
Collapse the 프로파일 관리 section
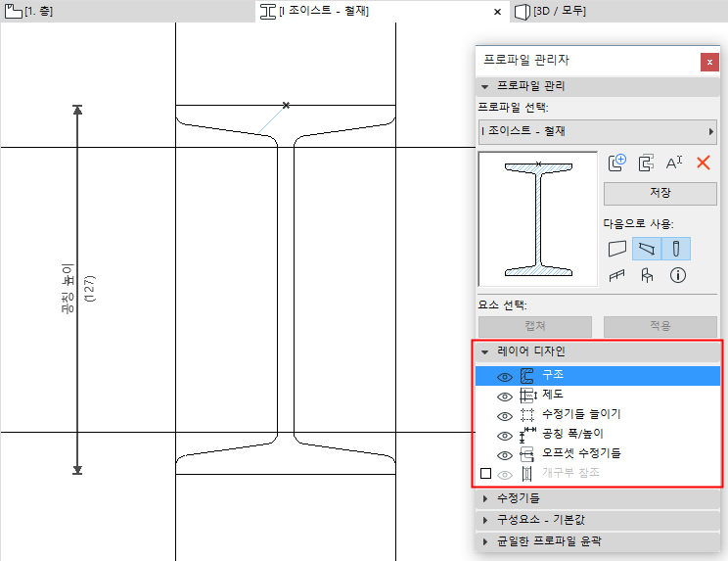tap(484, 86)
